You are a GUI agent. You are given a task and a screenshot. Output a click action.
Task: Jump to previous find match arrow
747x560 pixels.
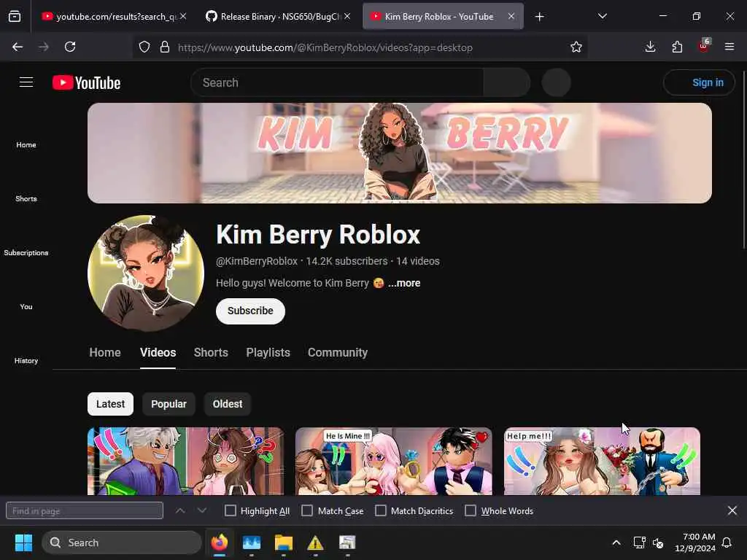pyautogui.click(x=180, y=510)
